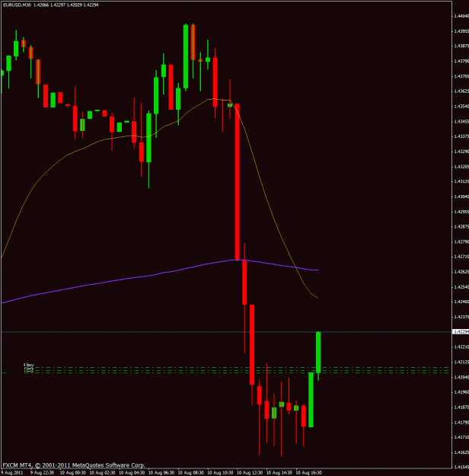
Task: Click the 1.4221 price scale label
Action: [461, 347]
